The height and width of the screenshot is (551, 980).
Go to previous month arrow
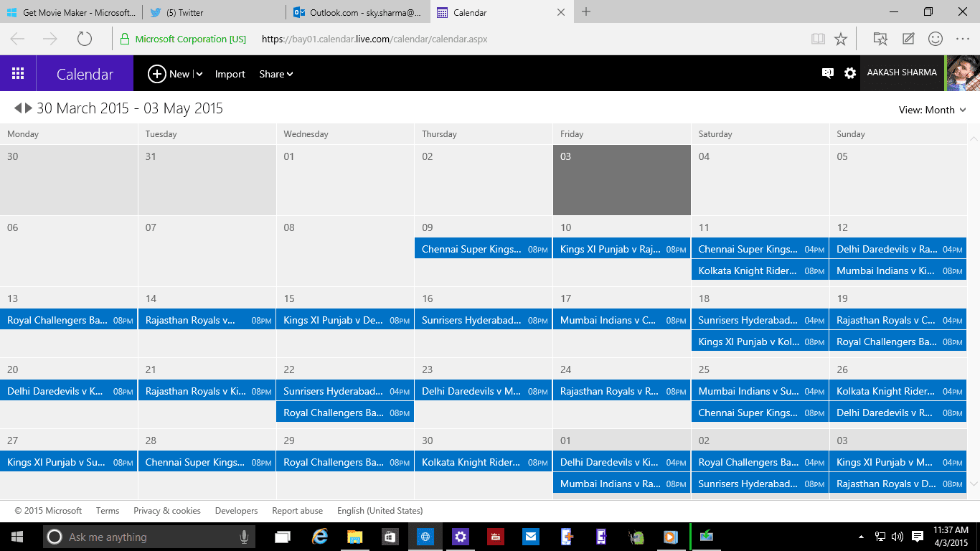(x=18, y=108)
